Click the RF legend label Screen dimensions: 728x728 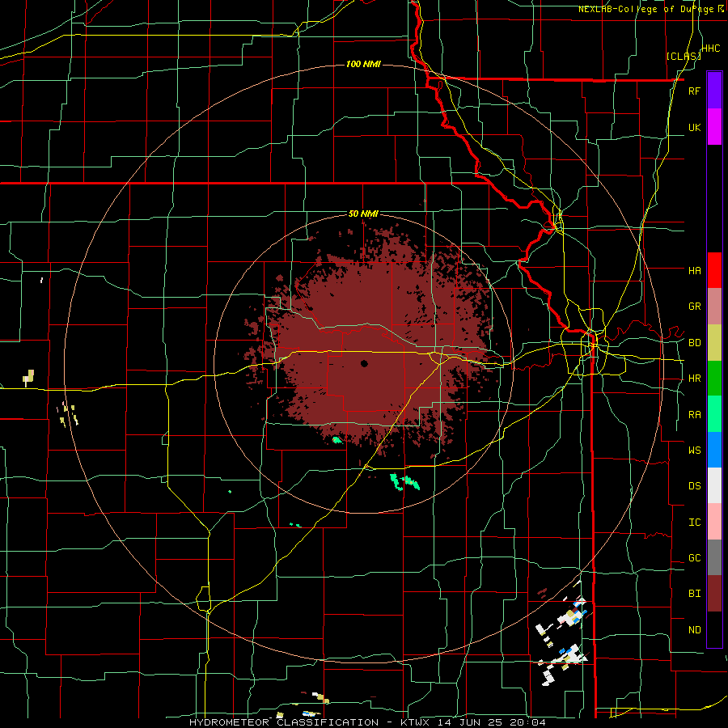pyautogui.click(x=695, y=91)
